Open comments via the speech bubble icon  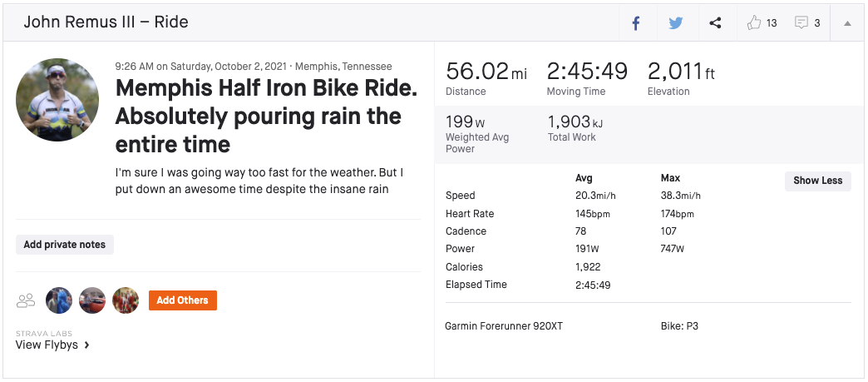click(801, 23)
